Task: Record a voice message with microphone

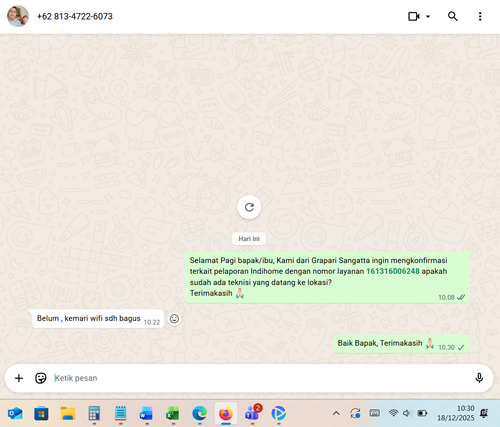Action: pos(479,378)
